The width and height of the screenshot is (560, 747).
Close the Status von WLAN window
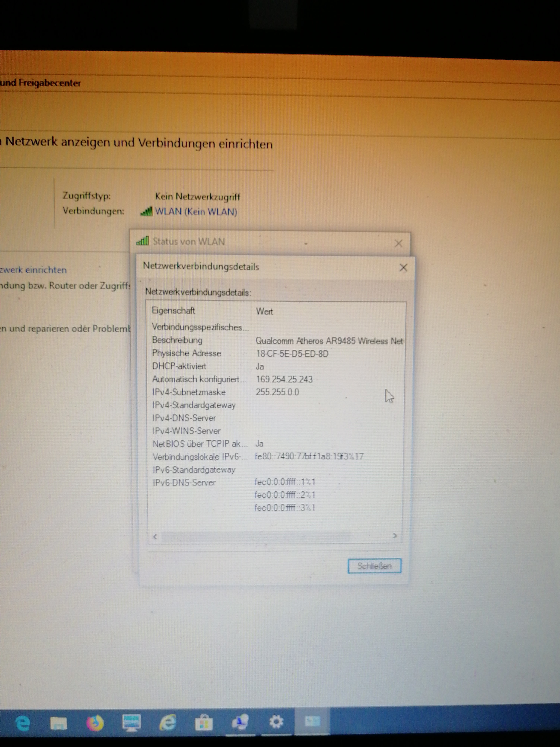tap(398, 243)
